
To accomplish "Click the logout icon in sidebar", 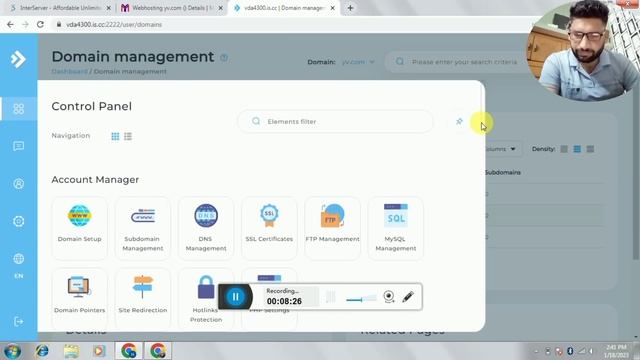I will click(18, 322).
